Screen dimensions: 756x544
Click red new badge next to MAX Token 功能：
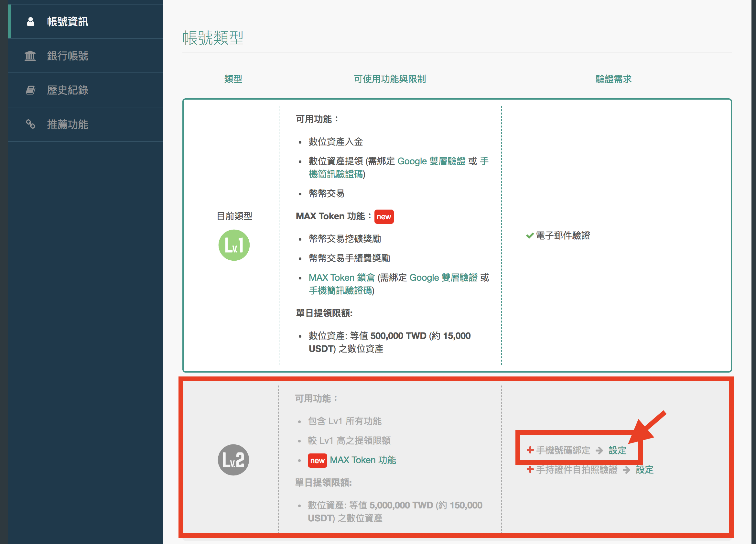tap(384, 217)
